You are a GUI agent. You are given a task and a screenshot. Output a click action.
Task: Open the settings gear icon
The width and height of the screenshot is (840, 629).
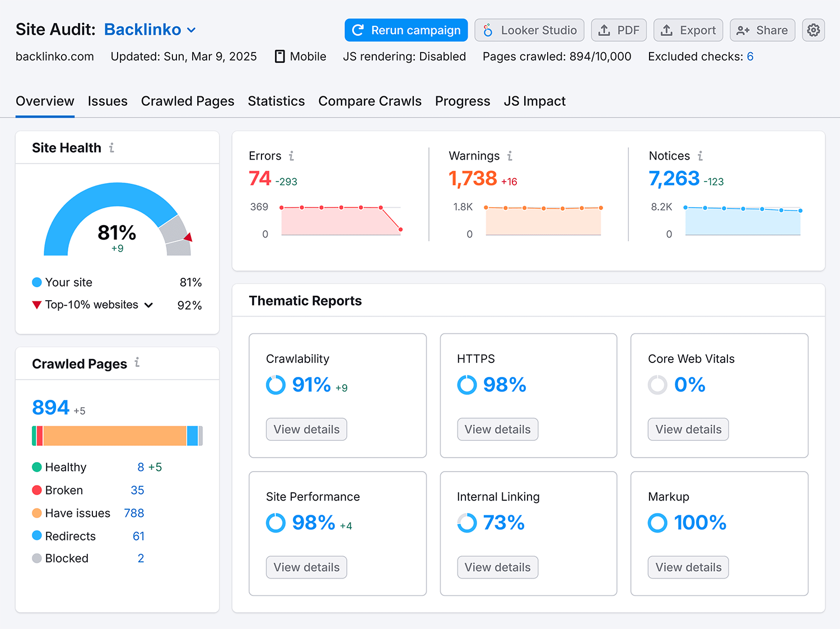(x=814, y=30)
